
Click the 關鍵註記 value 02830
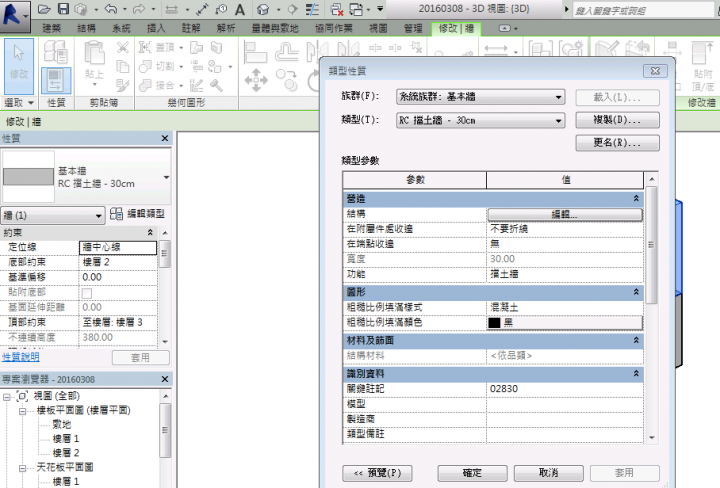564,389
